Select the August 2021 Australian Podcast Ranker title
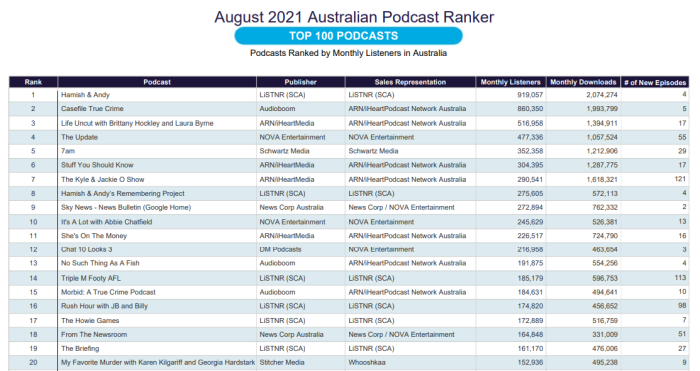The width and height of the screenshot is (700, 371). (354, 17)
